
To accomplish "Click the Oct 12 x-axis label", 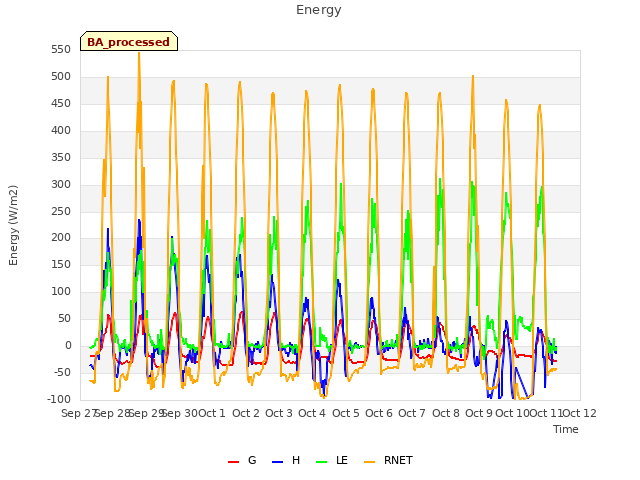I will (579, 413).
